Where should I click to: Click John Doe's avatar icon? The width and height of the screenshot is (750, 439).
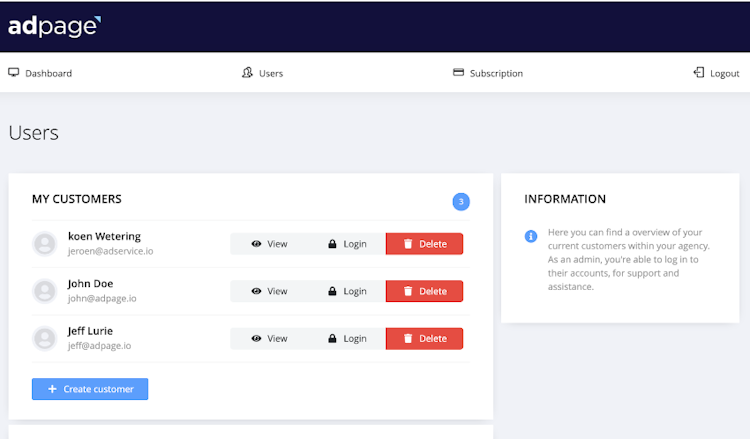(45, 291)
